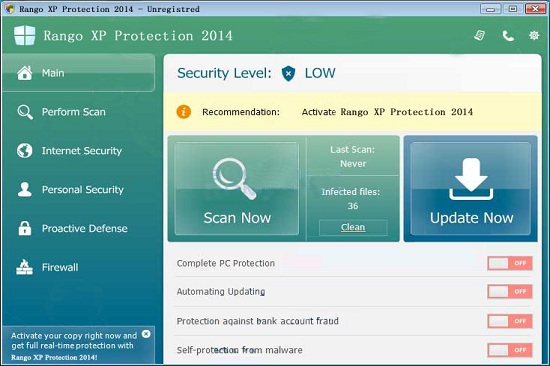Click the activation promo message in sidebar
The height and width of the screenshot is (366, 550).
click(x=74, y=346)
